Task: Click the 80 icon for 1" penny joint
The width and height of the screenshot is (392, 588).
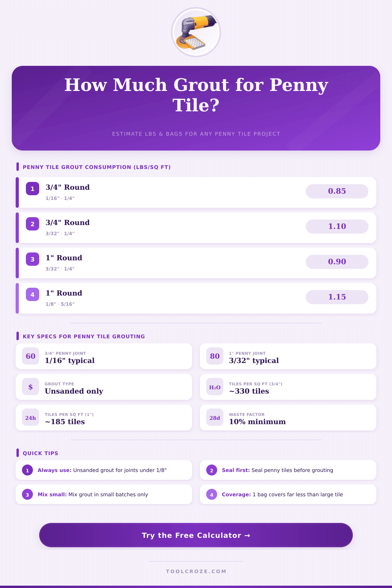Action: (215, 356)
